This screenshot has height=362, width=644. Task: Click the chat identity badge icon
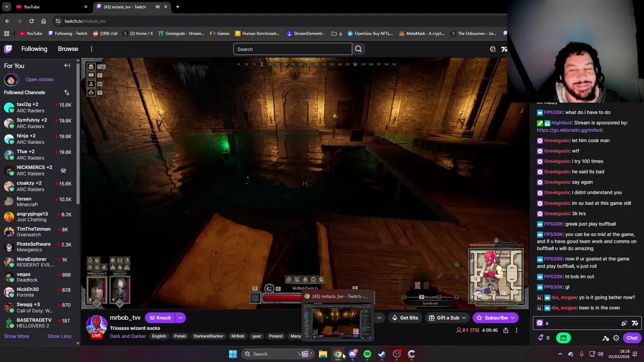click(540, 323)
